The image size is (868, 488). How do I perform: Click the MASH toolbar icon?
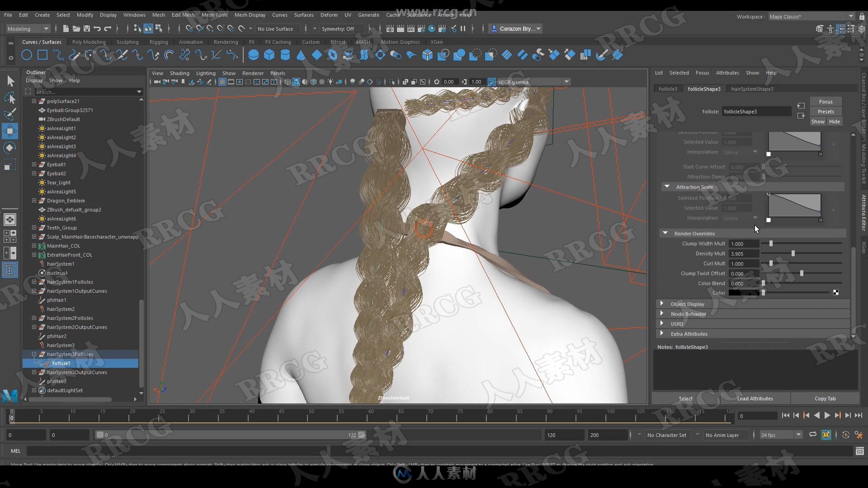363,42
